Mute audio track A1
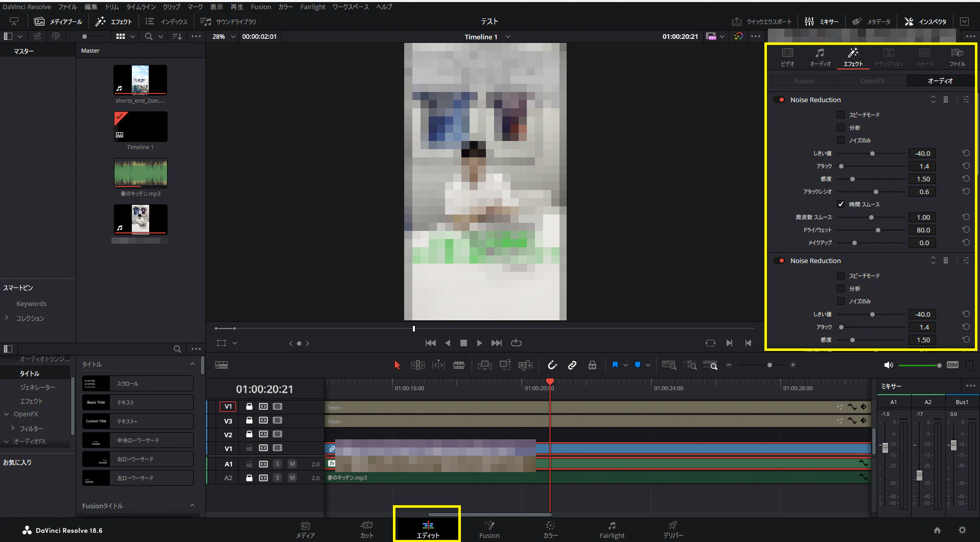Viewport: 980px width, 542px height. [292, 464]
